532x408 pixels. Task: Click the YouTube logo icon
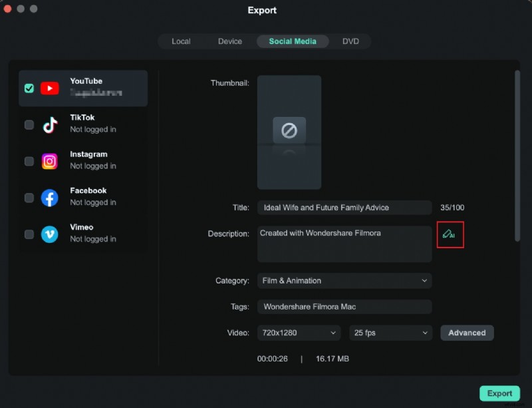[x=50, y=87]
